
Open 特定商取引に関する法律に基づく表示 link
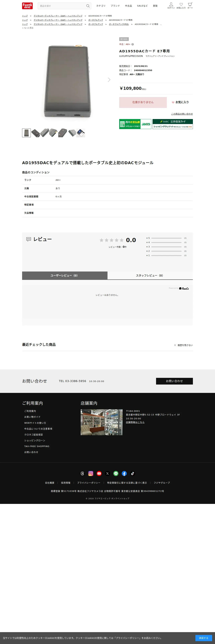(x=127, y=482)
